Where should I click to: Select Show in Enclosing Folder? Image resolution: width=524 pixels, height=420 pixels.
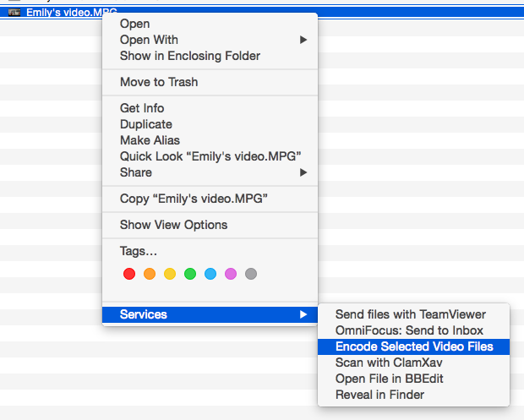tap(190, 56)
